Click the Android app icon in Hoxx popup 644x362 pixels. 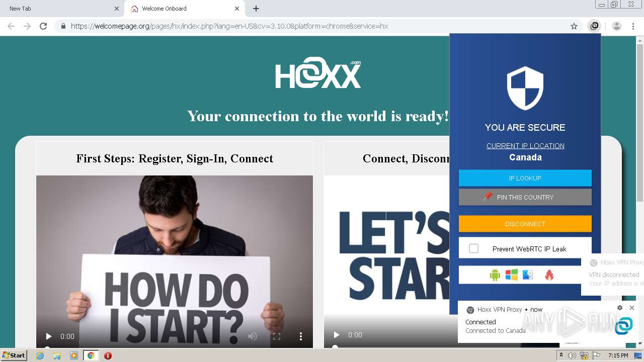click(495, 275)
